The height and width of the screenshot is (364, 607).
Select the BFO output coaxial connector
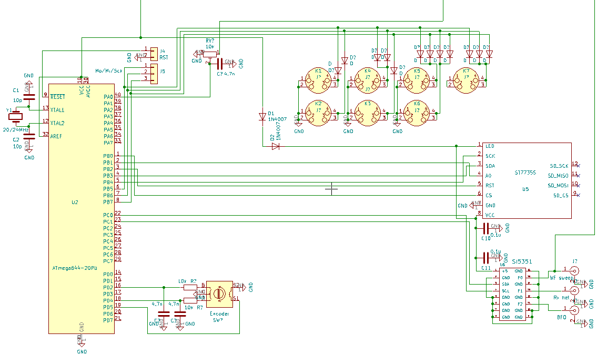coord(574,310)
